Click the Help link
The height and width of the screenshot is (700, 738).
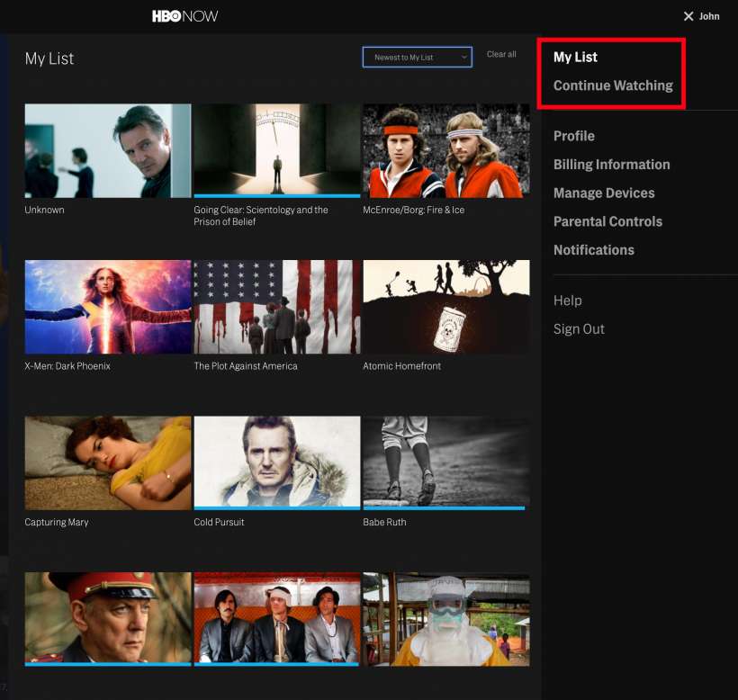[x=567, y=301]
